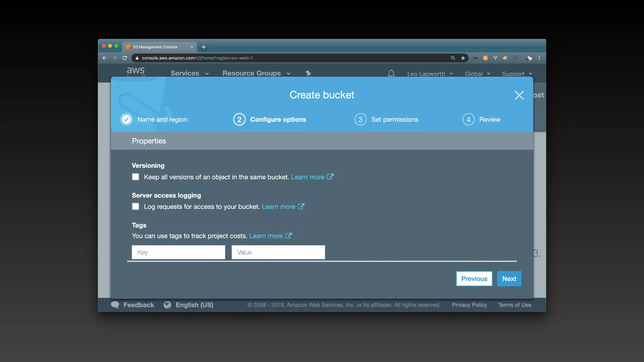Click the browser bookmark star icon
The width and height of the screenshot is (644, 362).
[463, 58]
